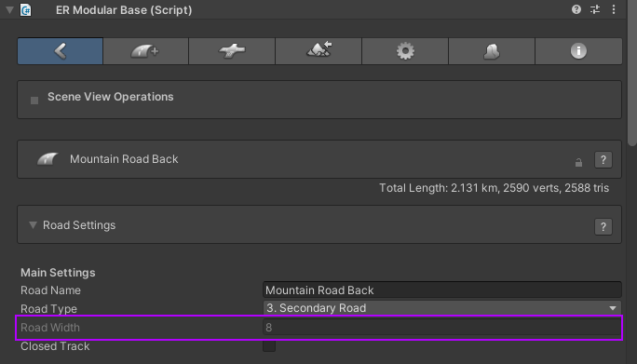Toggle the lock icon on the road header
The height and width of the screenshot is (364, 637).
(x=578, y=163)
